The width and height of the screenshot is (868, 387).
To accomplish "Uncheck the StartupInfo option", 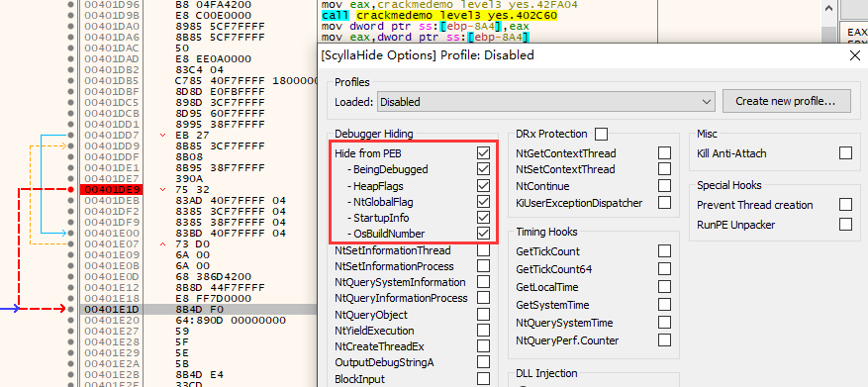I will click(483, 217).
